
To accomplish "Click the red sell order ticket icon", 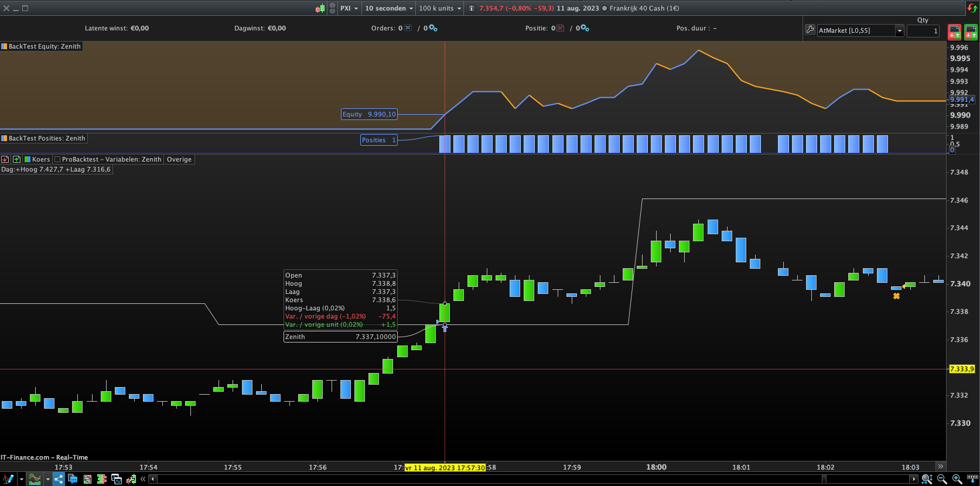I will click(x=955, y=32).
